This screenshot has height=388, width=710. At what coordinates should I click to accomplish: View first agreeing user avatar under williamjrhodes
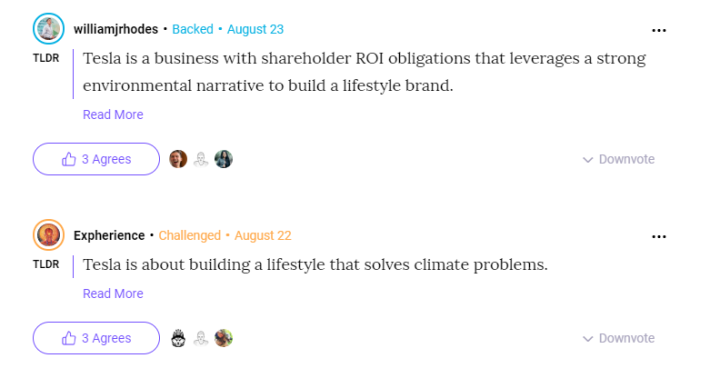[178, 159]
